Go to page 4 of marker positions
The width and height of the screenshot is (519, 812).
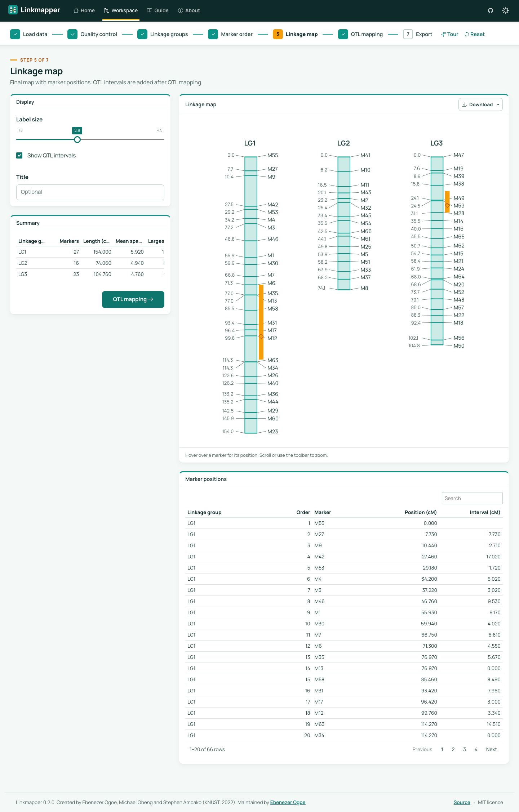(476, 749)
